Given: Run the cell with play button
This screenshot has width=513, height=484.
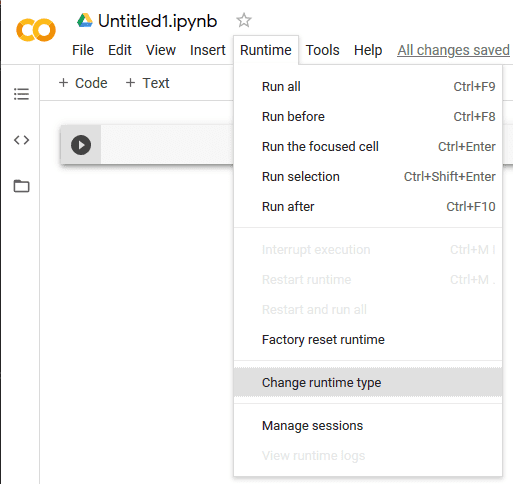Looking at the screenshot, I should point(81,145).
